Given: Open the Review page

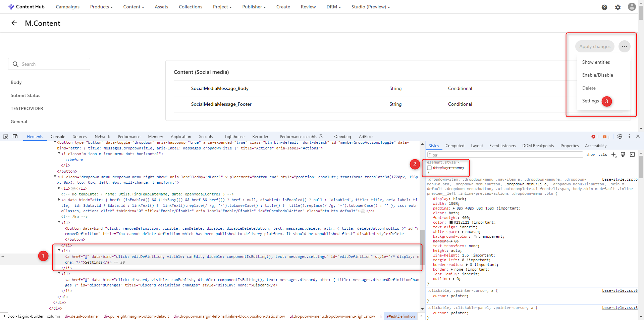Looking at the screenshot, I should pyautogui.click(x=308, y=7).
